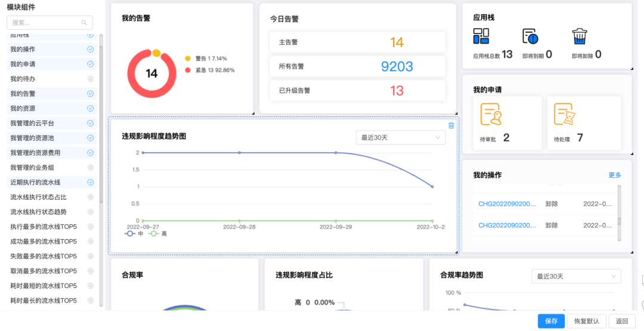Open first CHG2022090200… link in 我的操作
The image size is (644, 331).
pyautogui.click(x=507, y=204)
